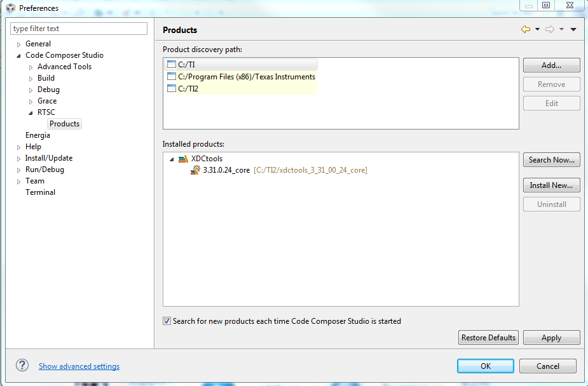Click the Uninstall button

coord(552,204)
